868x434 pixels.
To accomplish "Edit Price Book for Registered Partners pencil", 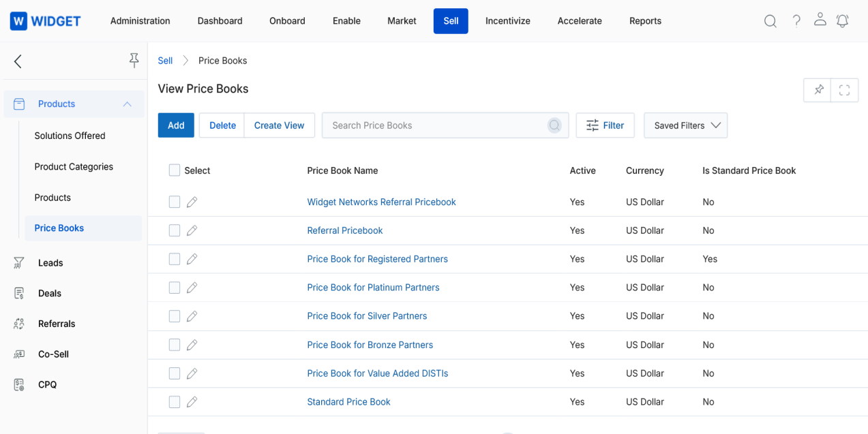I will [x=192, y=259].
